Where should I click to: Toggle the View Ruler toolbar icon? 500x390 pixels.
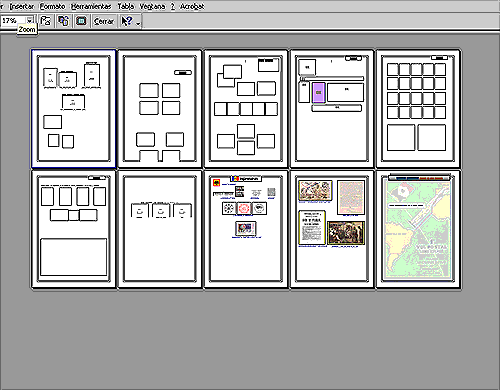pos(45,21)
